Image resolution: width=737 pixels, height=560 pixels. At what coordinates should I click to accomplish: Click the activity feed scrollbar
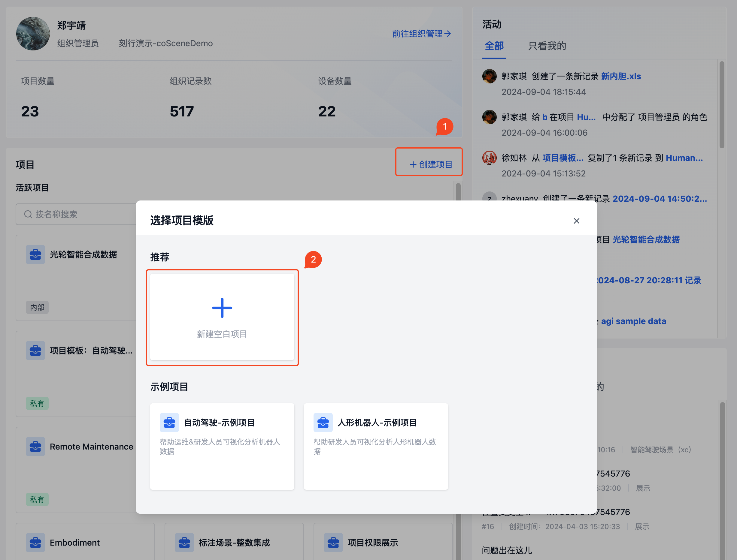coord(722,104)
